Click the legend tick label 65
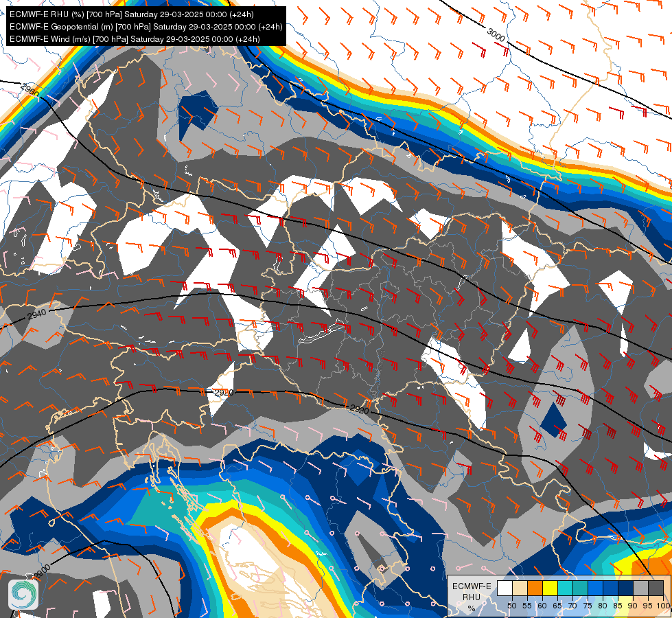This screenshot has width=672, height=618. coord(557,606)
